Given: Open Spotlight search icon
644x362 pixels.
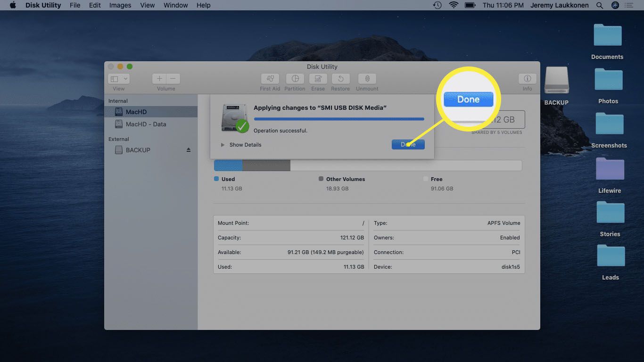Looking at the screenshot, I should tap(600, 5).
